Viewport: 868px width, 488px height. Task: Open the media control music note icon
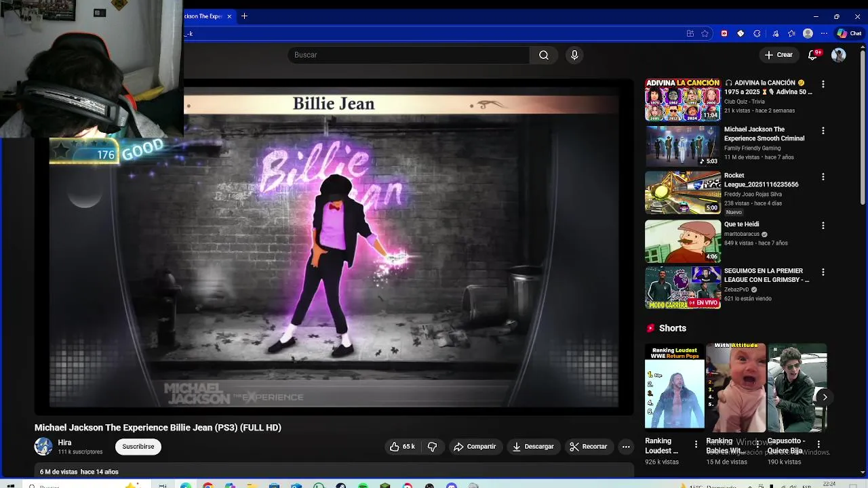pos(775,33)
